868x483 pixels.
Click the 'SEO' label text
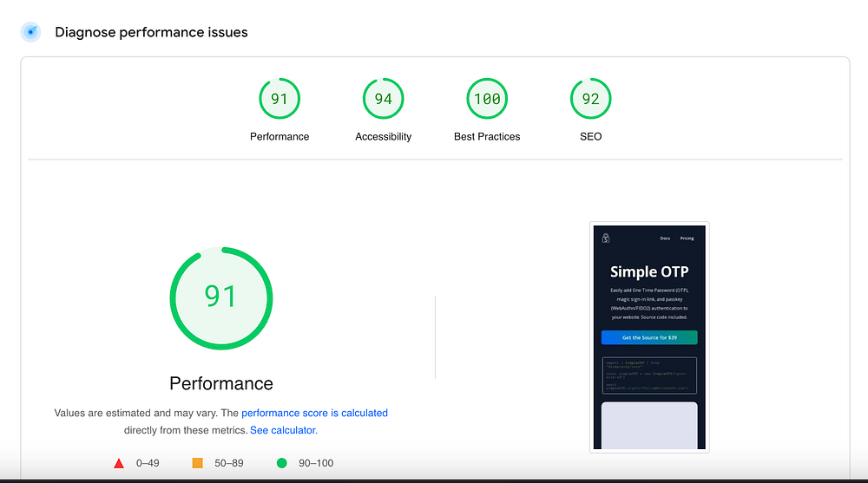tap(590, 137)
